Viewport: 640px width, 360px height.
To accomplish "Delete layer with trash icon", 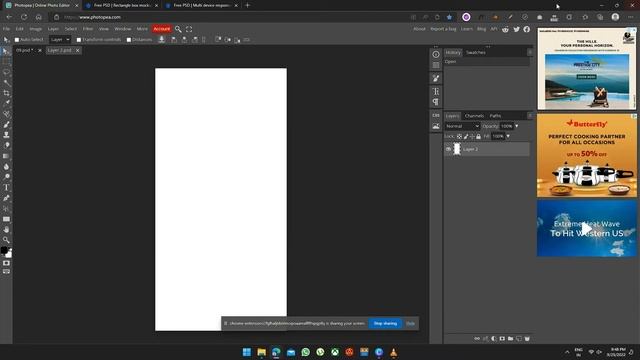I will (527, 339).
